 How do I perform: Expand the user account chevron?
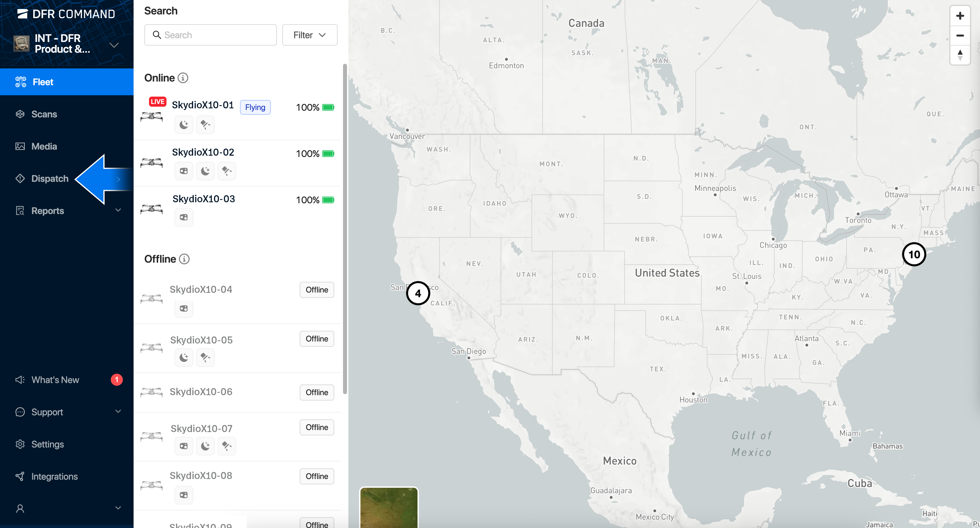(x=118, y=508)
